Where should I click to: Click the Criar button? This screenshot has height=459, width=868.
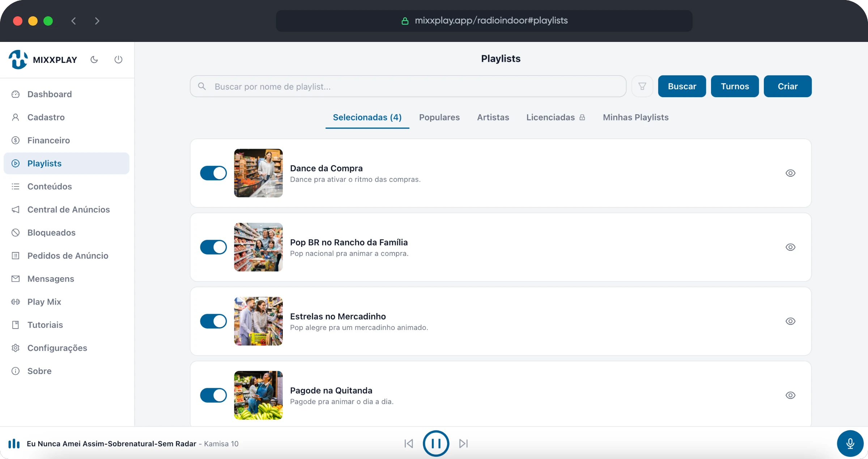pos(788,86)
